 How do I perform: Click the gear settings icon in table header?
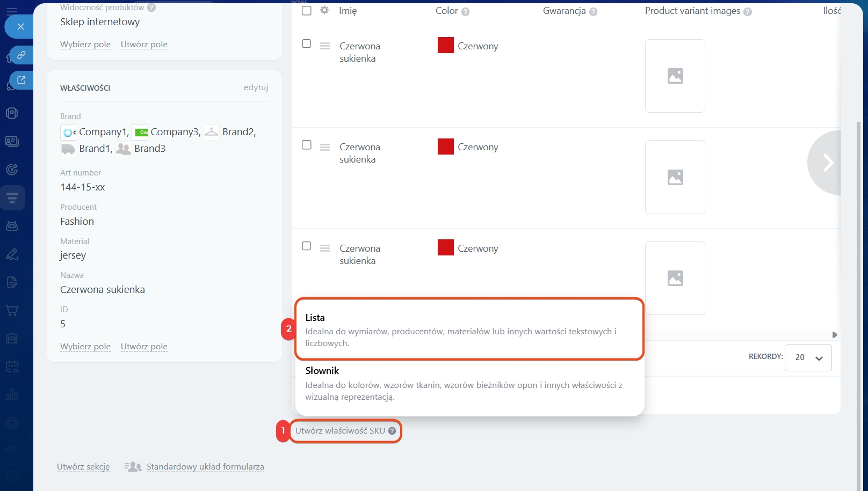324,10
